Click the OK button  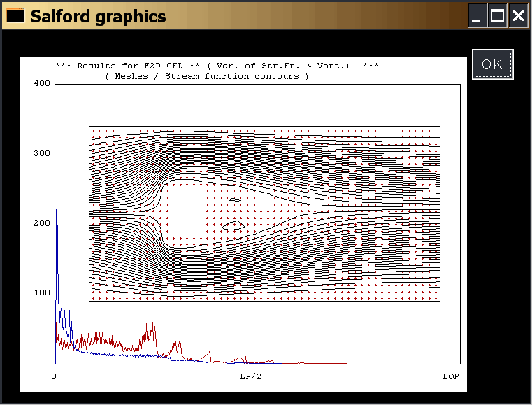[493, 64]
